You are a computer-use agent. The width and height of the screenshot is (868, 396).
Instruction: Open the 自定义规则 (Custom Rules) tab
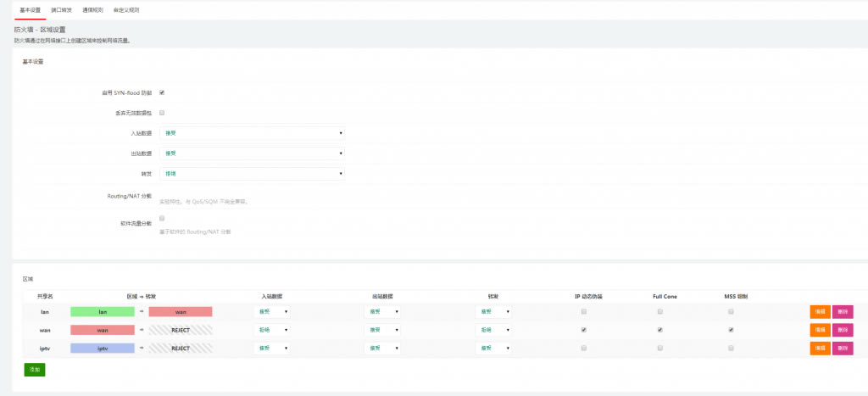pos(126,10)
